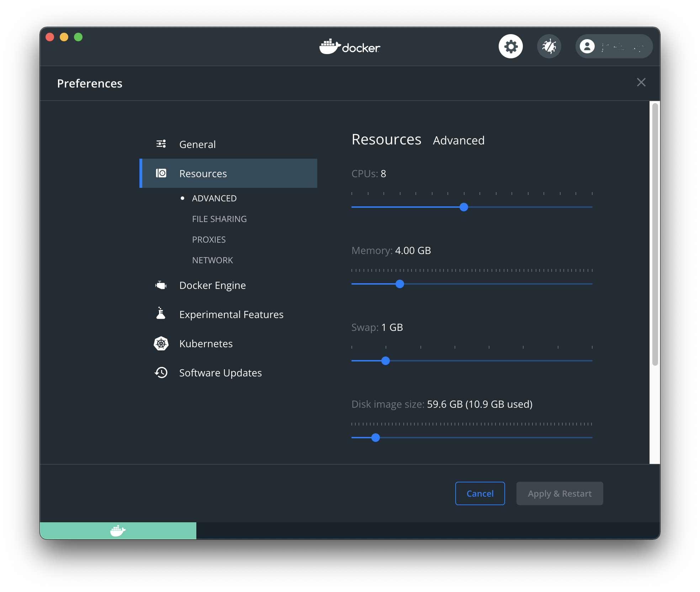
Task: Open the Settings gear icon
Action: (x=511, y=46)
